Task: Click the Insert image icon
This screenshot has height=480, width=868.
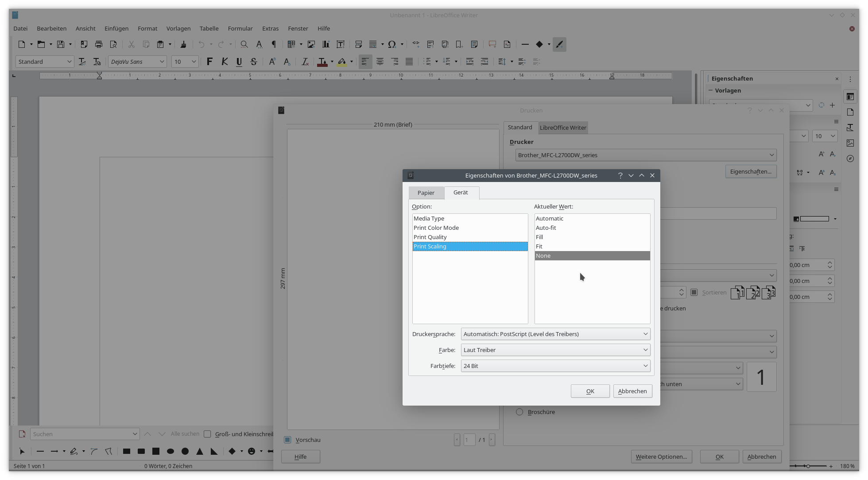Action: tap(311, 44)
